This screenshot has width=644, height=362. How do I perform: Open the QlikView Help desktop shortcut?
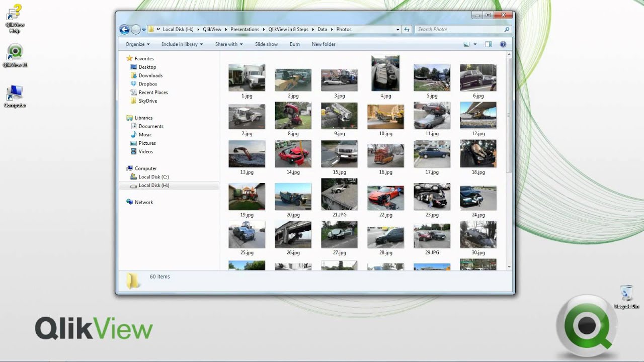pyautogui.click(x=15, y=18)
